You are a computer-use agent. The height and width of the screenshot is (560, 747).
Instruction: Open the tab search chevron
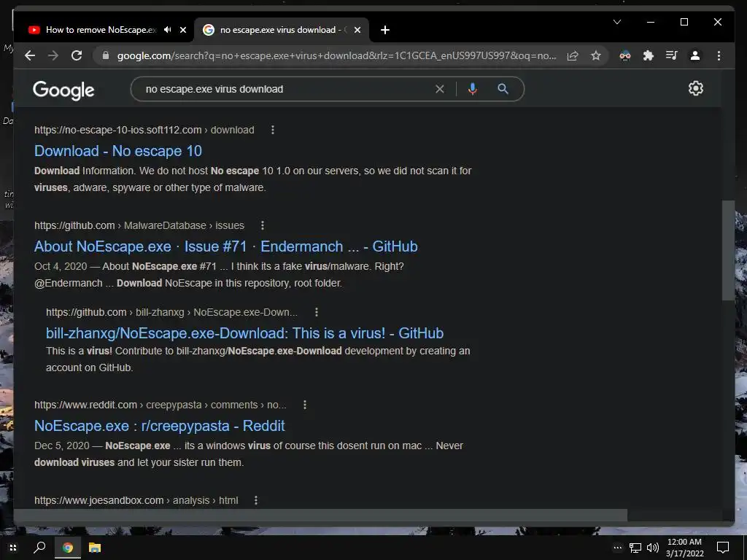617,22
